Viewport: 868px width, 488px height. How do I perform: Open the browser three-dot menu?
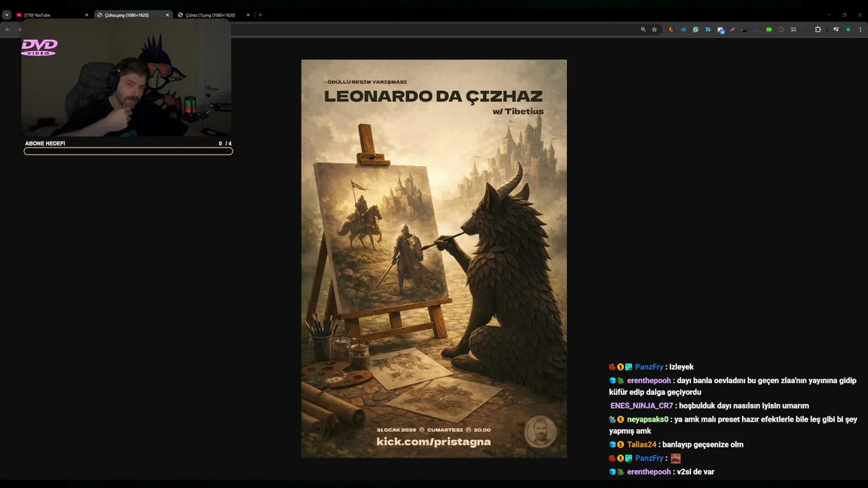[861, 29]
